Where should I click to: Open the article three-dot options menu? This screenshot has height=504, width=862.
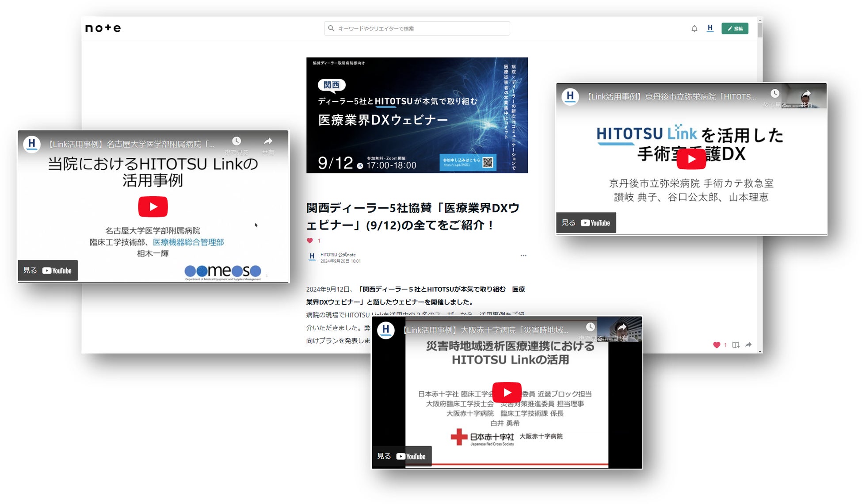(523, 256)
